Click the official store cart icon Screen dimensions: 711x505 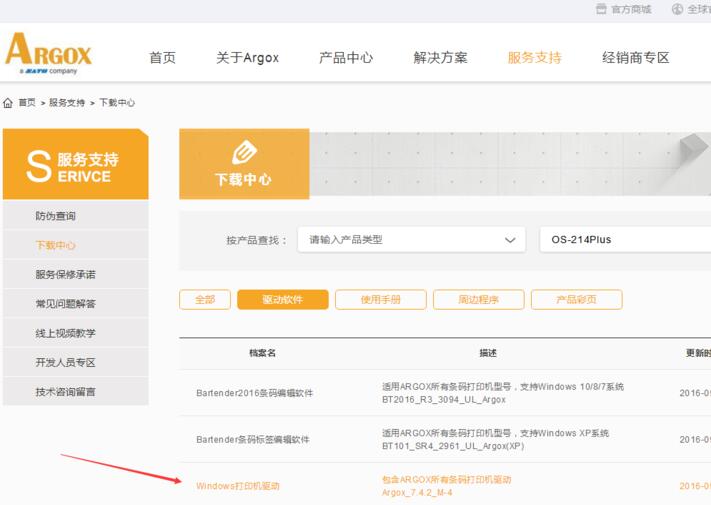(601, 9)
